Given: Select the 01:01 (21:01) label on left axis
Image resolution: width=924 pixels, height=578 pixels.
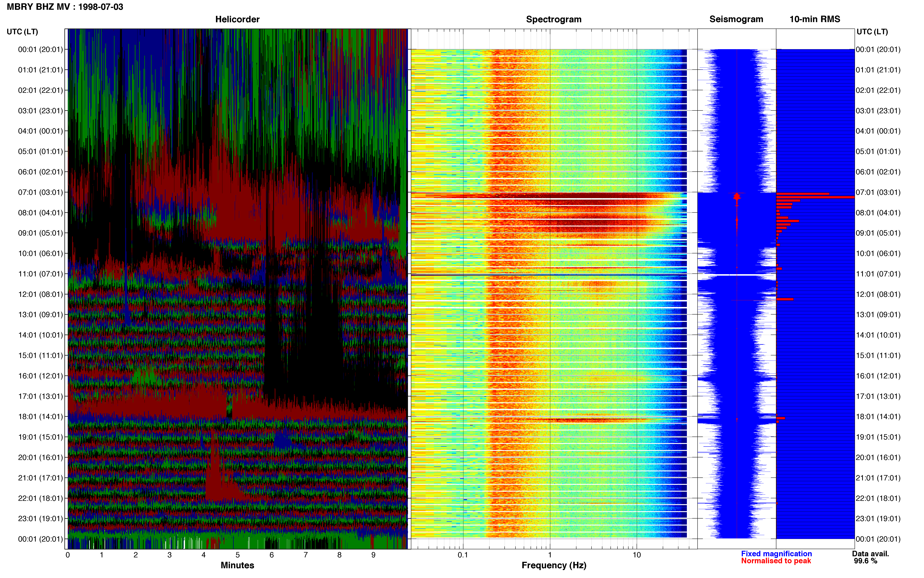Looking at the screenshot, I should click(41, 70).
